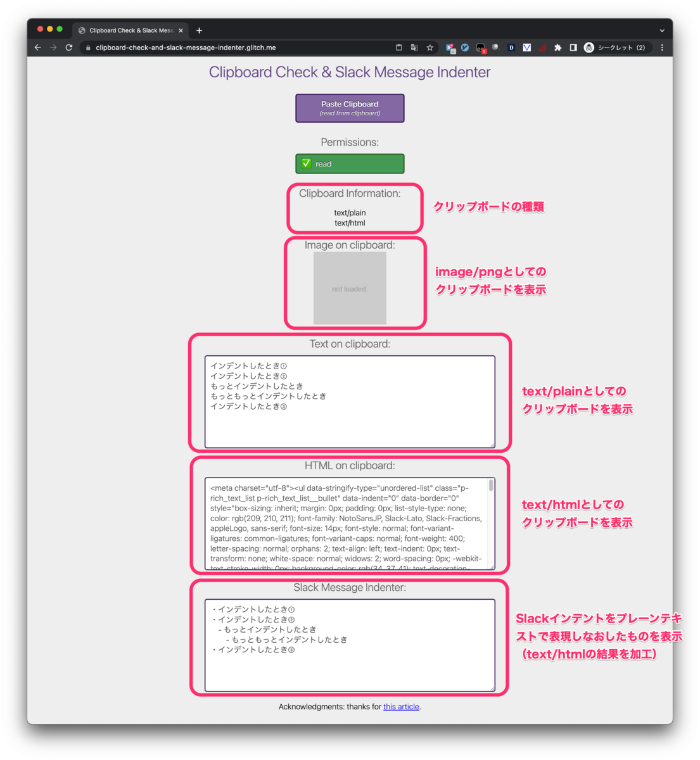Open the blue V checkbox extension
The image size is (700, 760).
526,47
